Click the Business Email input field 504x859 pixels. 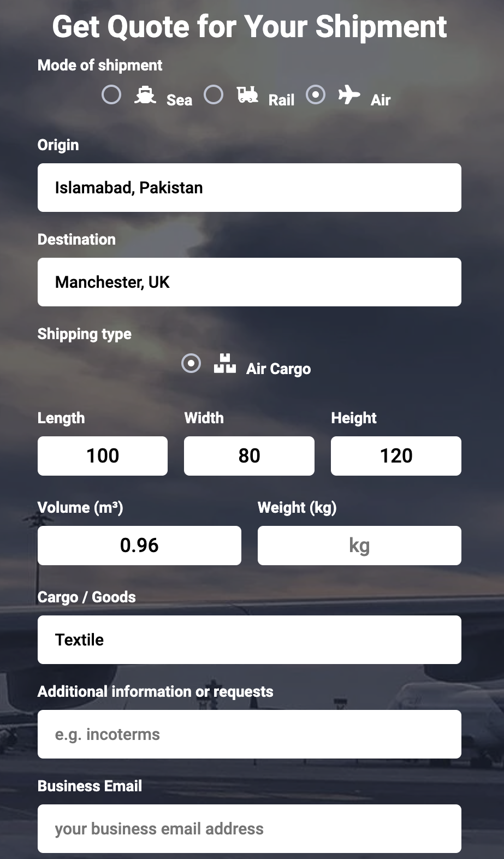(250, 829)
